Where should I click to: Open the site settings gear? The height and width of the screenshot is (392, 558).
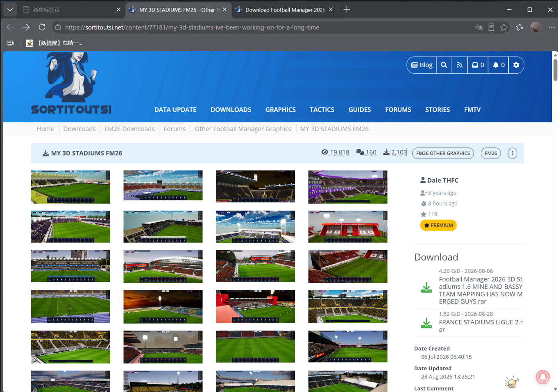coord(516,65)
